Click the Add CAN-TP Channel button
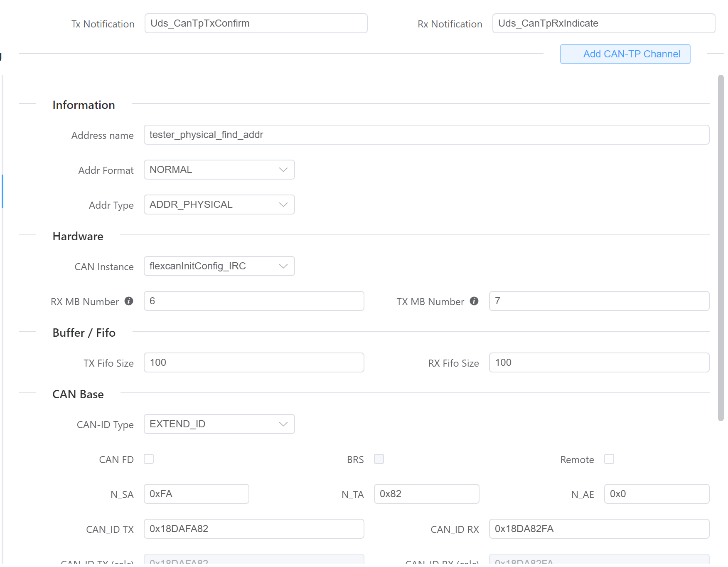 [x=625, y=54]
